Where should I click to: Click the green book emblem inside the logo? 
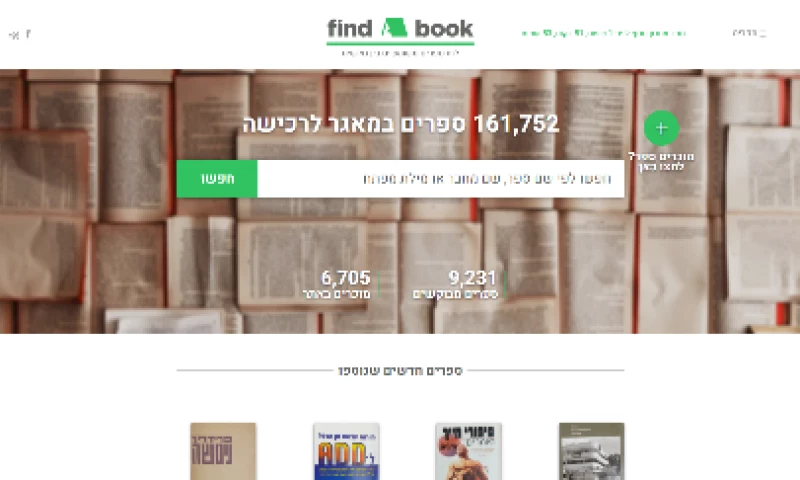[x=394, y=28]
